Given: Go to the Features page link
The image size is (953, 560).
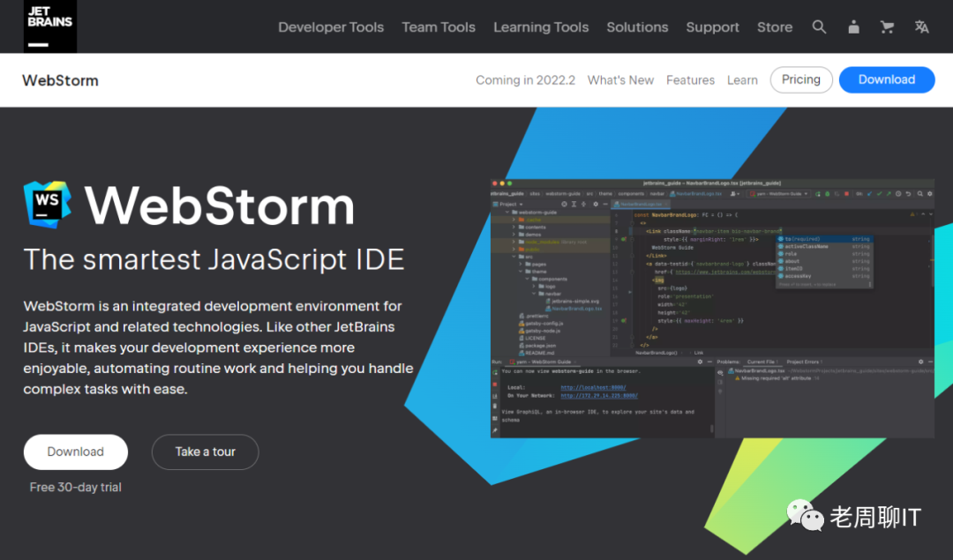Looking at the screenshot, I should click(x=690, y=80).
